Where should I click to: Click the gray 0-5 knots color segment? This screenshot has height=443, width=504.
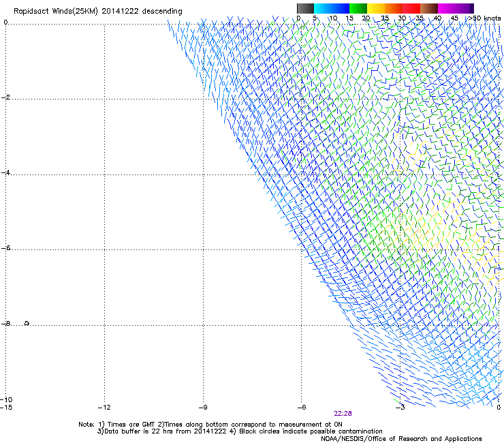point(305,8)
